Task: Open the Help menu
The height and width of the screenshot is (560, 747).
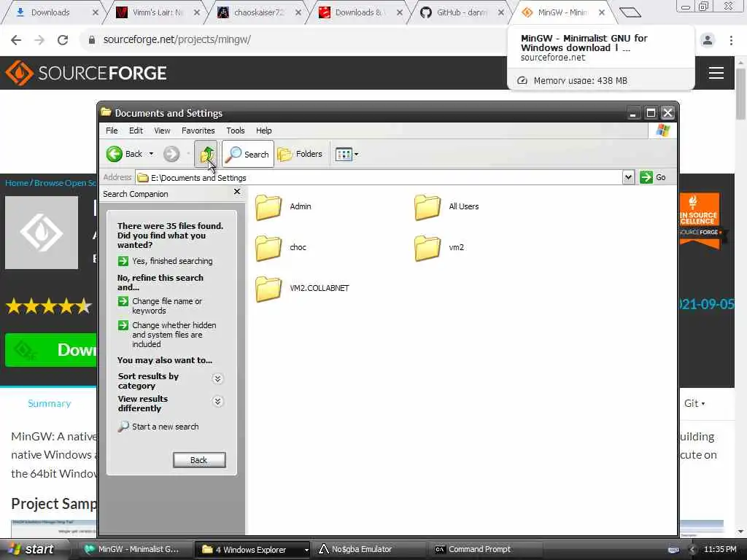Action: 263,131
